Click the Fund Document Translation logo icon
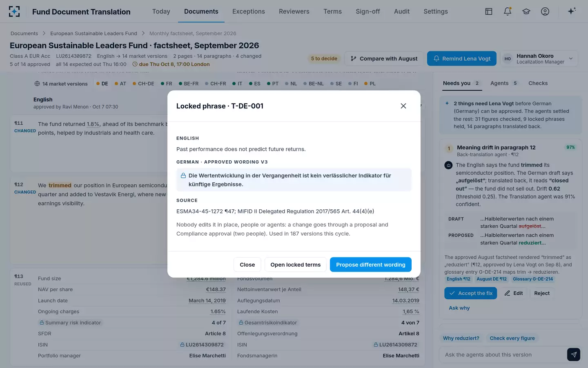 tap(14, 11)
